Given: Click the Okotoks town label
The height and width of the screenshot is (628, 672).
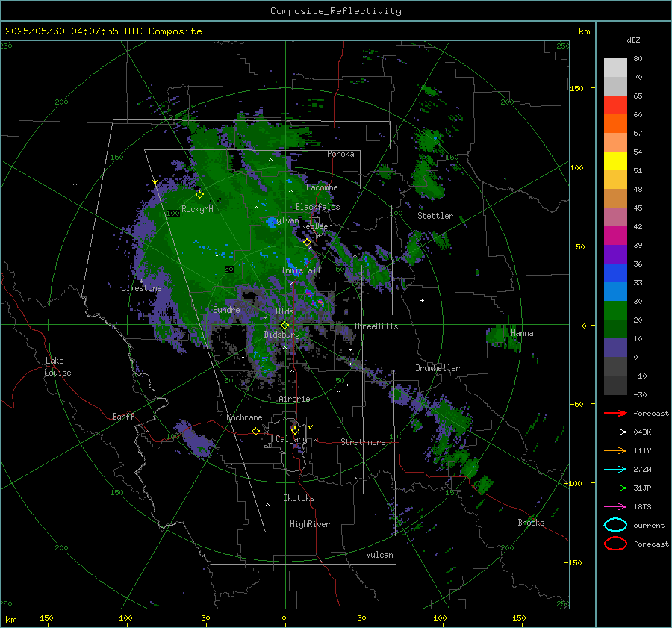Looking at the screenshot, I should [x=299, y=498].
